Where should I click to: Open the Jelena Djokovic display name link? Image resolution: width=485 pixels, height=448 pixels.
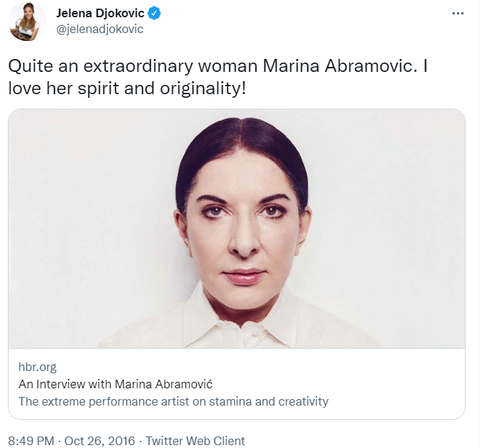pos(101,13)
